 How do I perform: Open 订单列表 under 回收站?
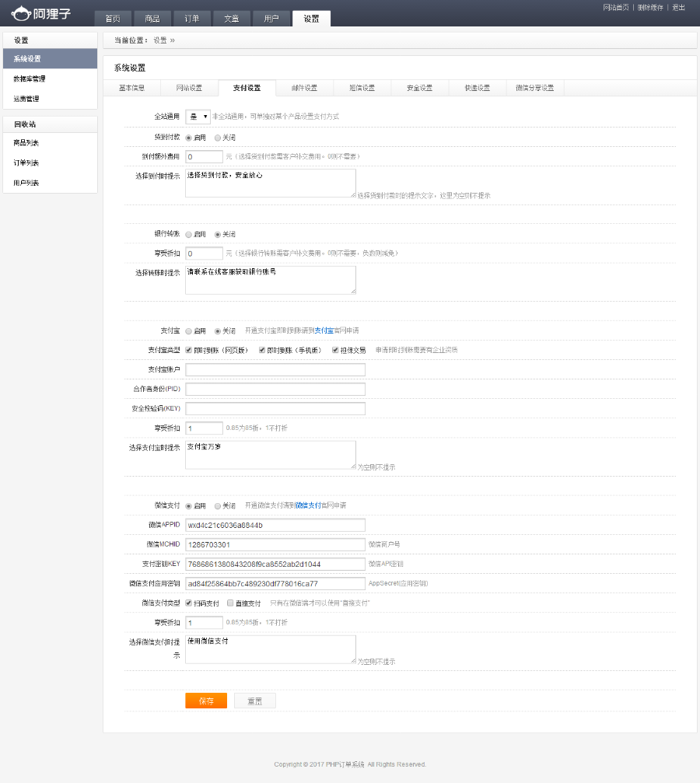point(50,163)
